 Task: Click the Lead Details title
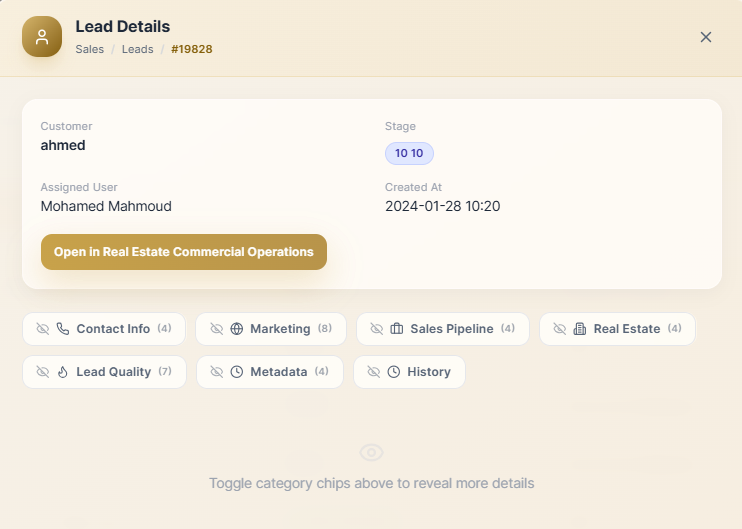[x=123, y=26]
